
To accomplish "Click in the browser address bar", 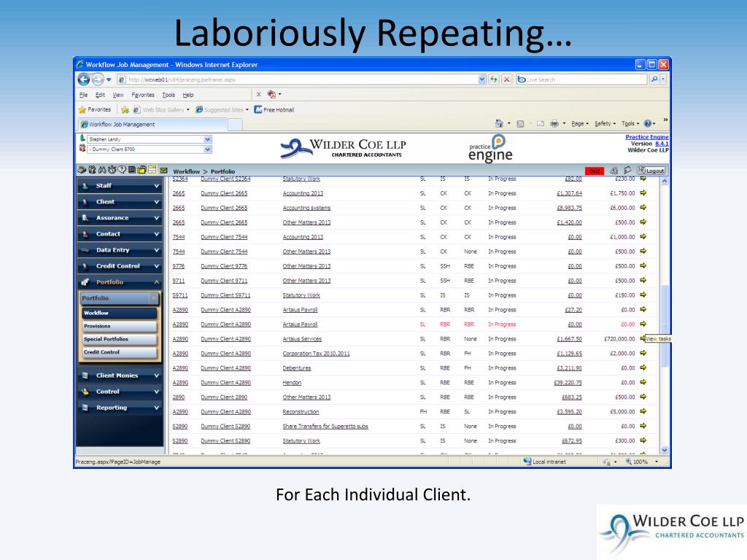I will coord(300,79).
